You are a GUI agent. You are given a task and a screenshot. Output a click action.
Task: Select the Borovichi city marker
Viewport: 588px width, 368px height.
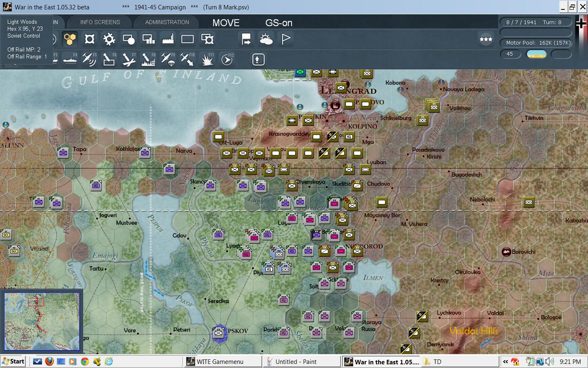coord(506,251)
